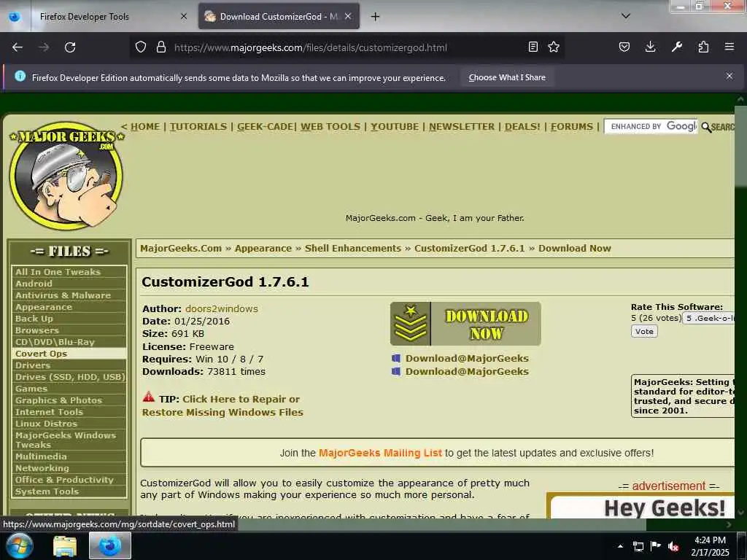Open a new tab

pos(376,17)
